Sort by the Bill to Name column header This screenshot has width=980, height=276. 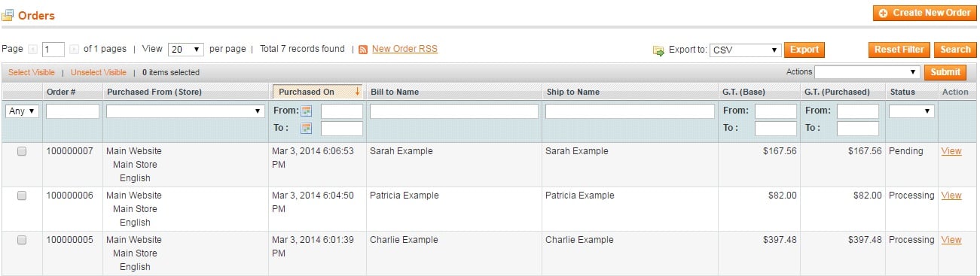(x=395, y=92)
